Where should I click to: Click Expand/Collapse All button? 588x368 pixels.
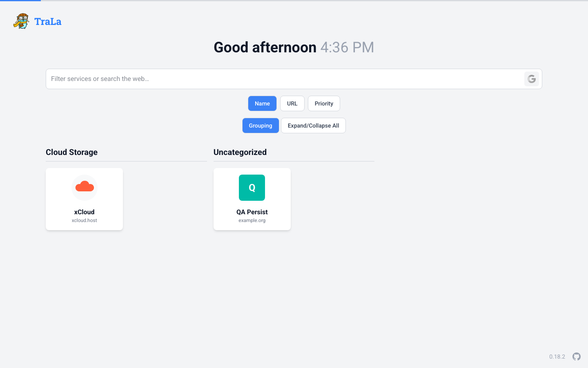click(313, 126)
